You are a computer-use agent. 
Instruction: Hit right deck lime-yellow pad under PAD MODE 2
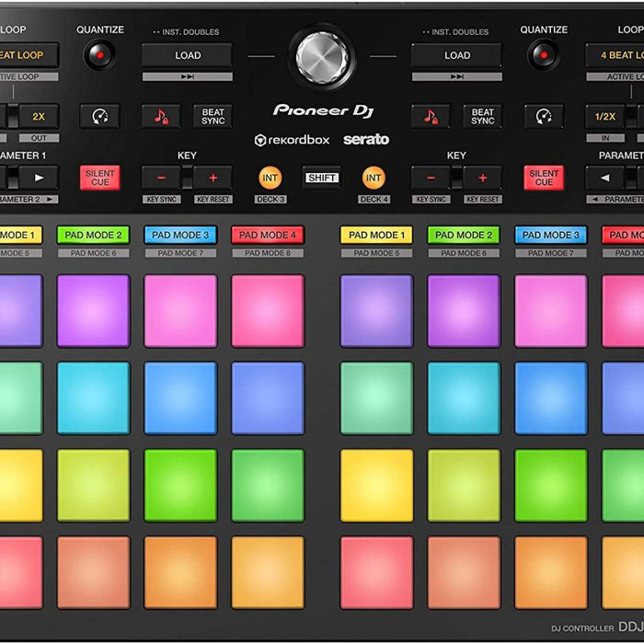464,486
